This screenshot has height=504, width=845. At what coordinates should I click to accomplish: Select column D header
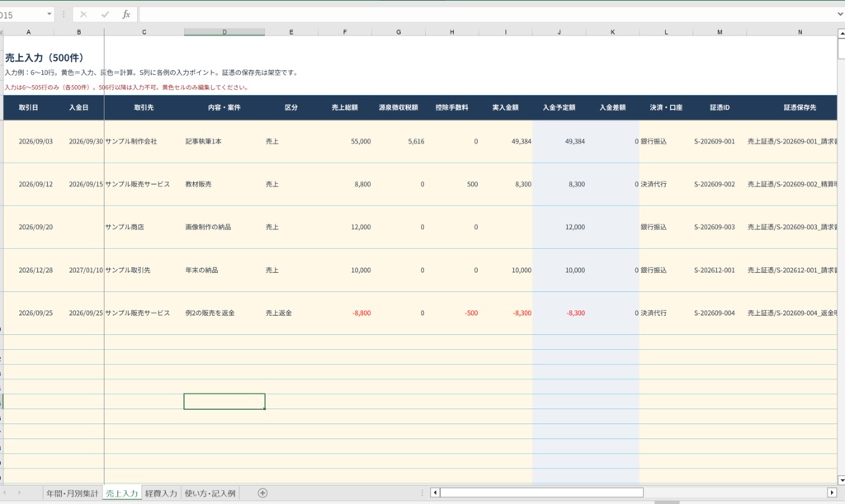[x=224, y=32]
